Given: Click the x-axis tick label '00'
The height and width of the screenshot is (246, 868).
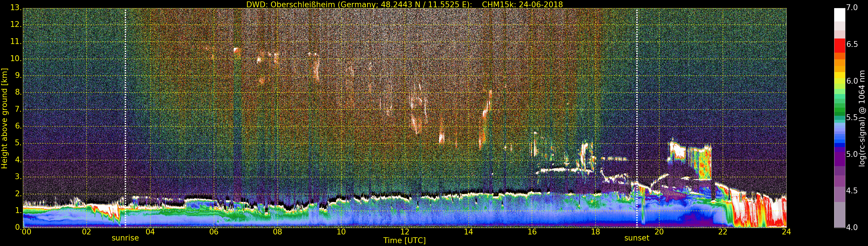Looking at the screenshot, I should pos(26,232).
